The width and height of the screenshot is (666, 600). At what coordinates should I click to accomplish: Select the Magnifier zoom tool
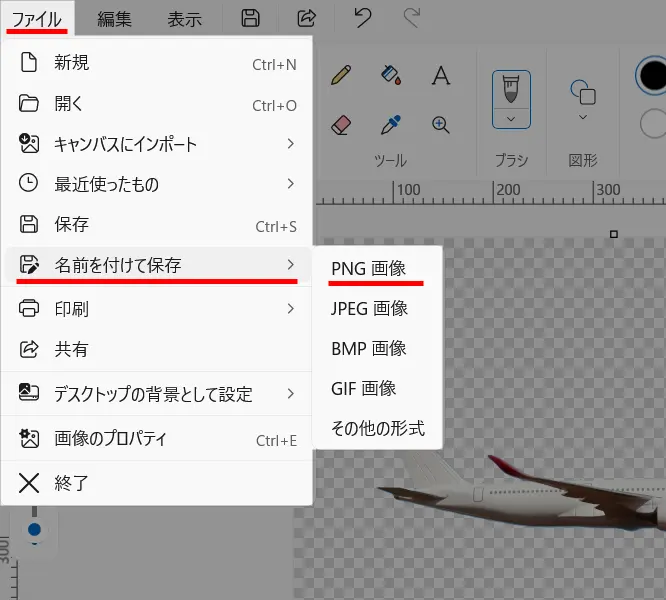(x=440, y=124)
